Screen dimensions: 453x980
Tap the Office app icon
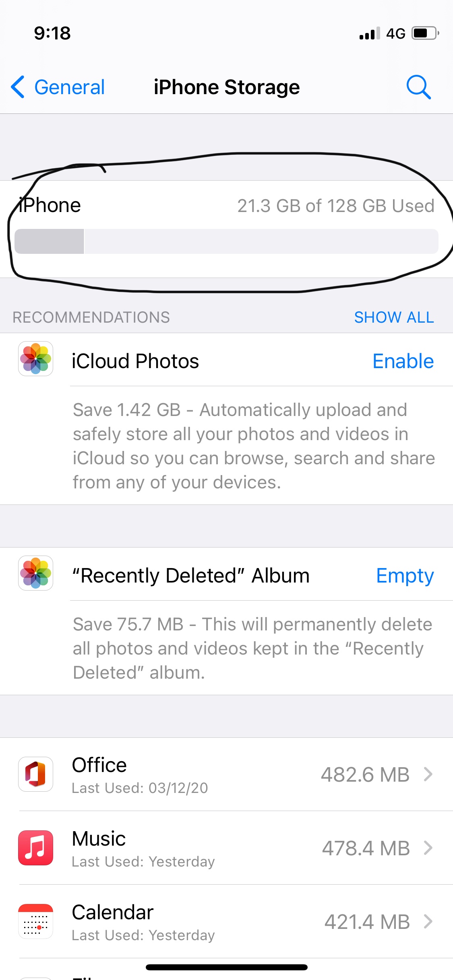36,774
